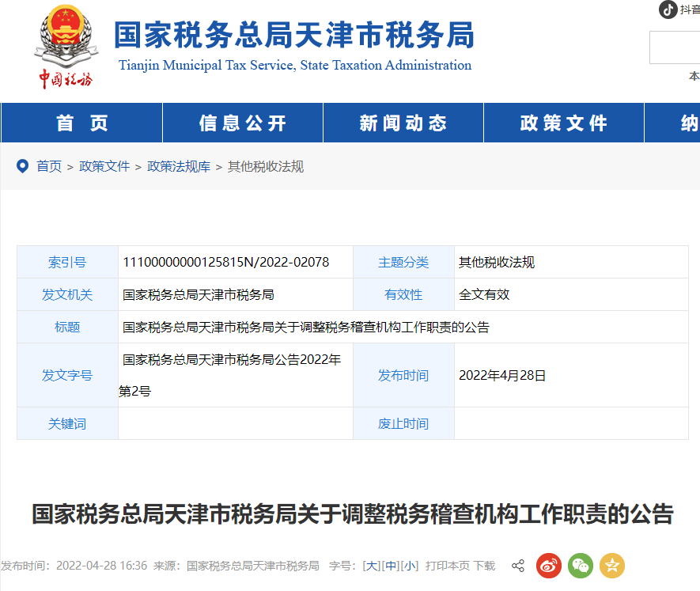Viewport: 700px width, 591px height.
Task: Click document number 公告2022年第2号 cell
Action: pyautogui.click(x=235, y=375)
